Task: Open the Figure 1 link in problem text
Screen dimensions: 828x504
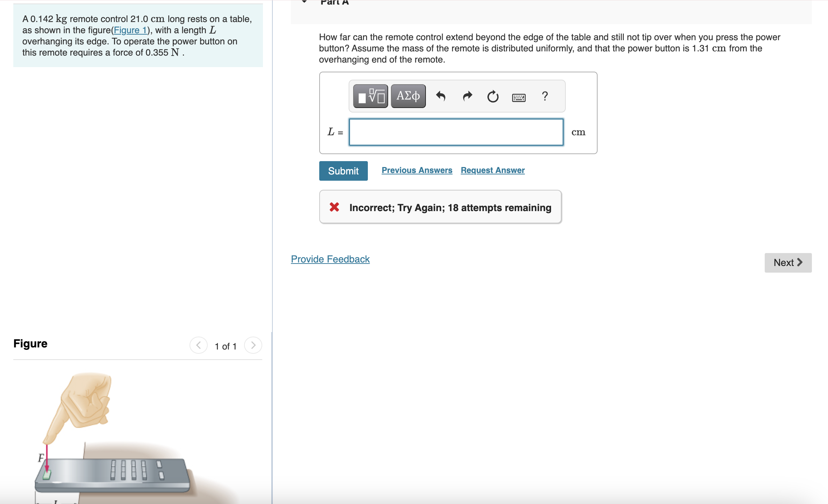Action: point(130,30)
